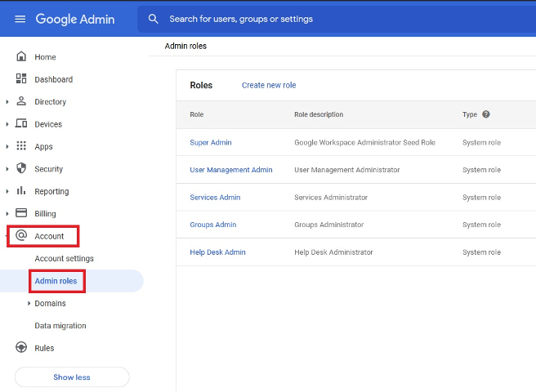Open Dashboard in sidebar
536x392 pixels.
tap(53, 79)
